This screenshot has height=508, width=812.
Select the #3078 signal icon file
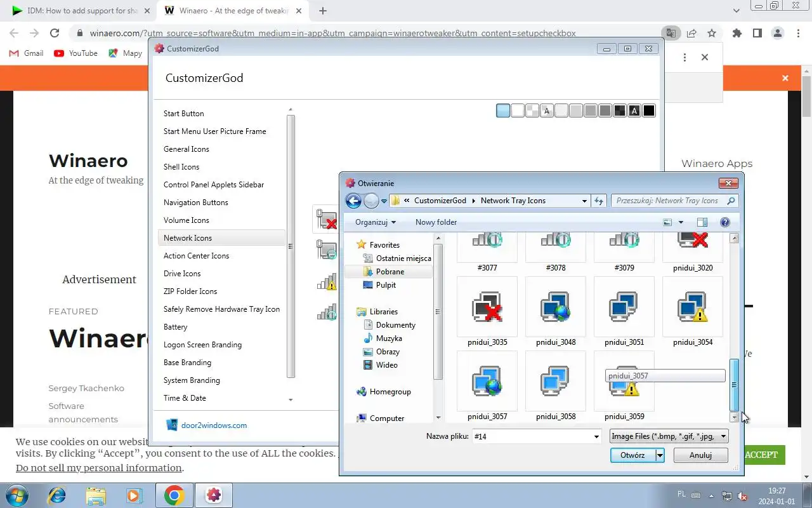[x=556, y=252]
